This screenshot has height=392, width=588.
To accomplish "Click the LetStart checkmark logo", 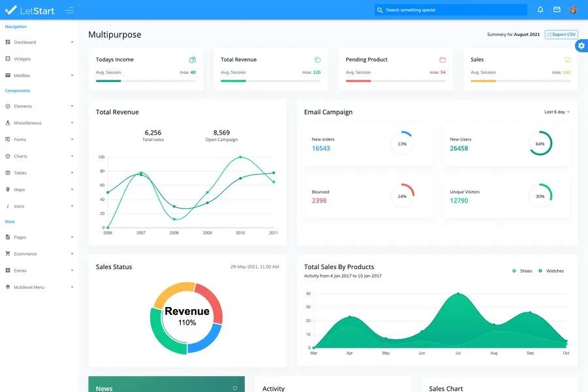I will coord(11,10).
